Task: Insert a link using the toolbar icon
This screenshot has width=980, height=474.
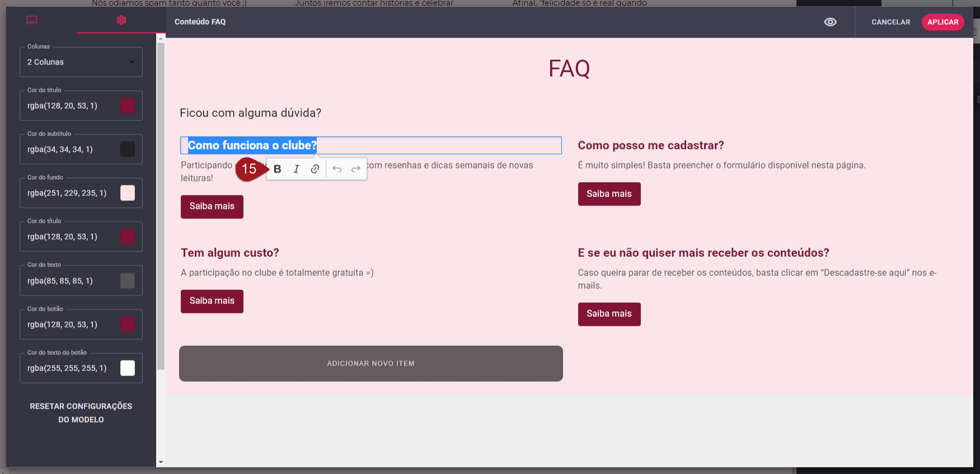Action: (x=315, y=169)
